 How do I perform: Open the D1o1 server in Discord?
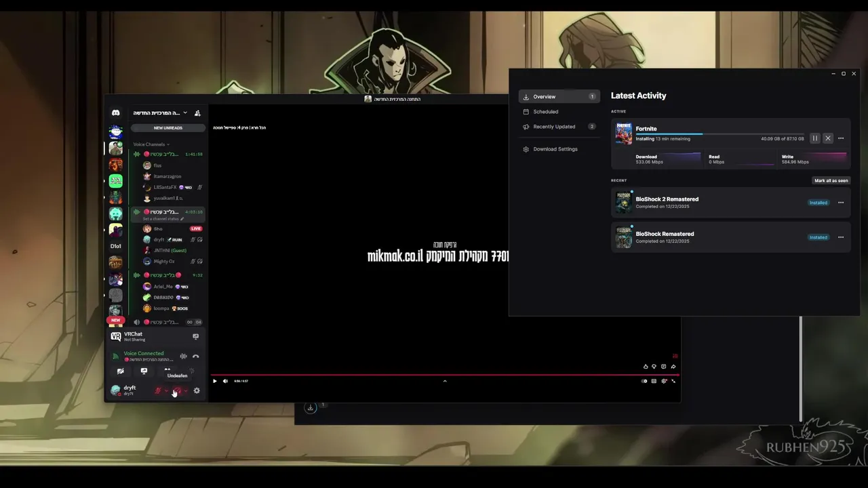tap(116, 246)
